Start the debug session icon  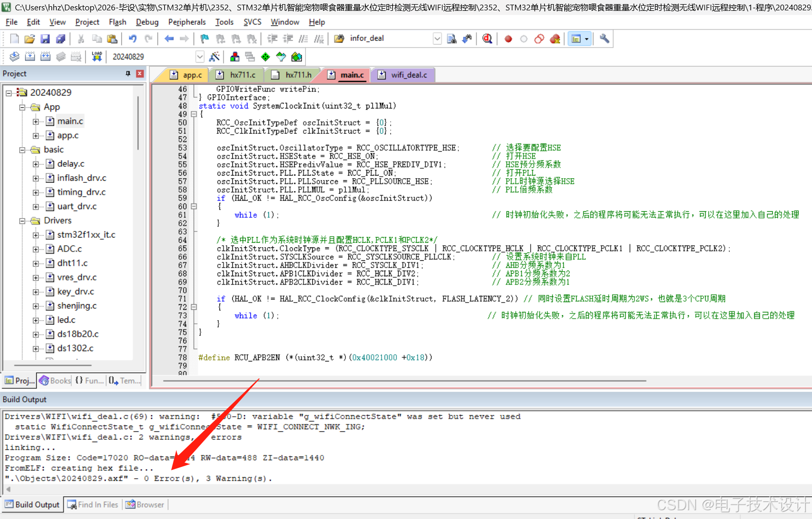[x=487, y=39]
